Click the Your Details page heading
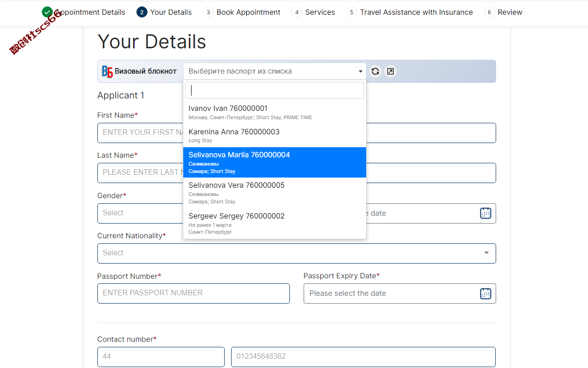 (x=152, y=41)
